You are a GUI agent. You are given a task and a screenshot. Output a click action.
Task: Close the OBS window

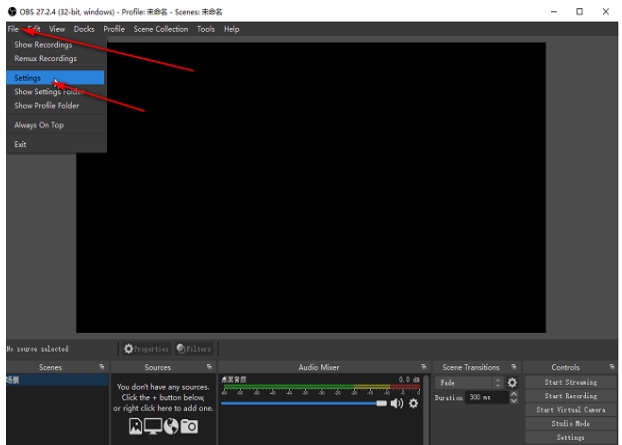(605, 12)
